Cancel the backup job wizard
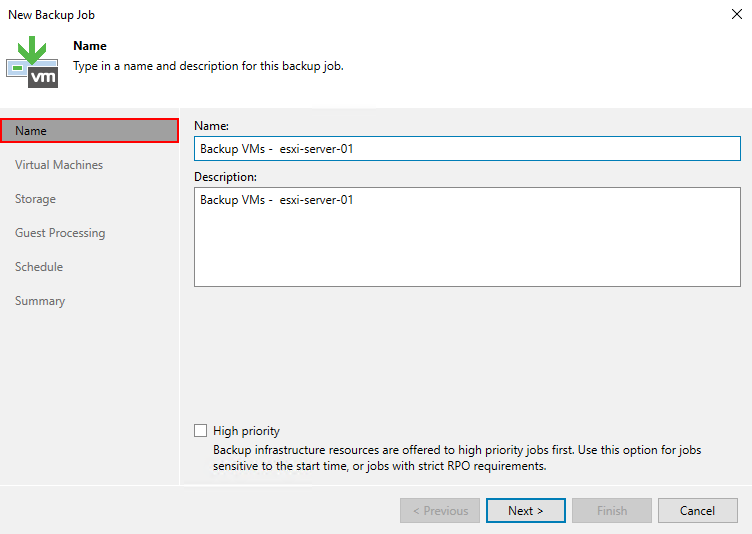 click(x=697, y=510)
